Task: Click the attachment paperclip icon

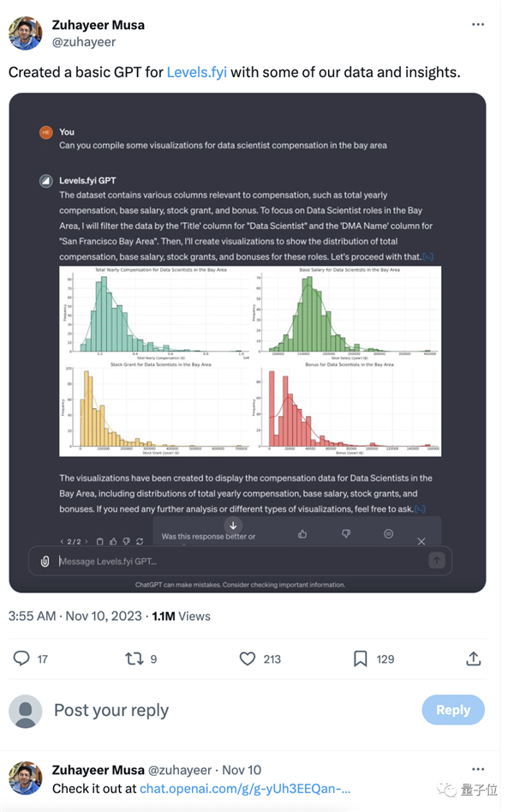Action: [x=45, y=562]
